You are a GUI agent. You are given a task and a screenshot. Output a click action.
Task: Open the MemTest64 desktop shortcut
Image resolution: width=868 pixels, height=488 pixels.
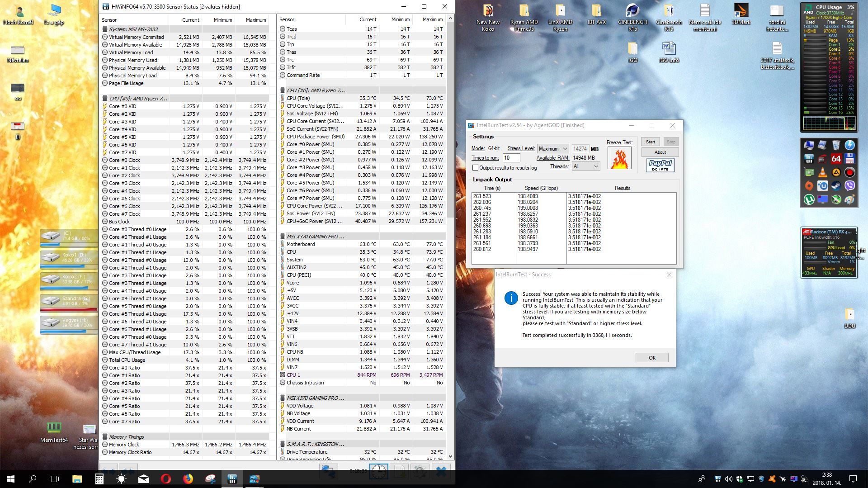pos(54,432)
